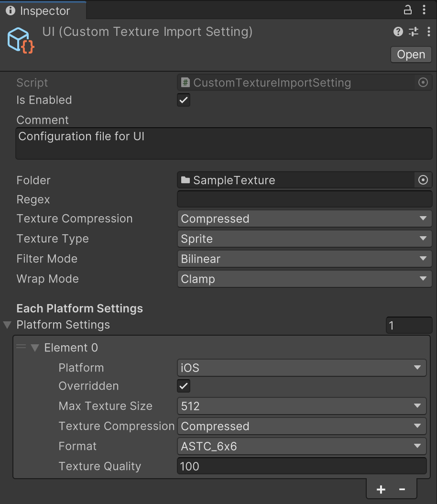437x504 pixels.
Task: Change the Format dropdown from ASTC_6x6
Action: [x=301, y=446]
